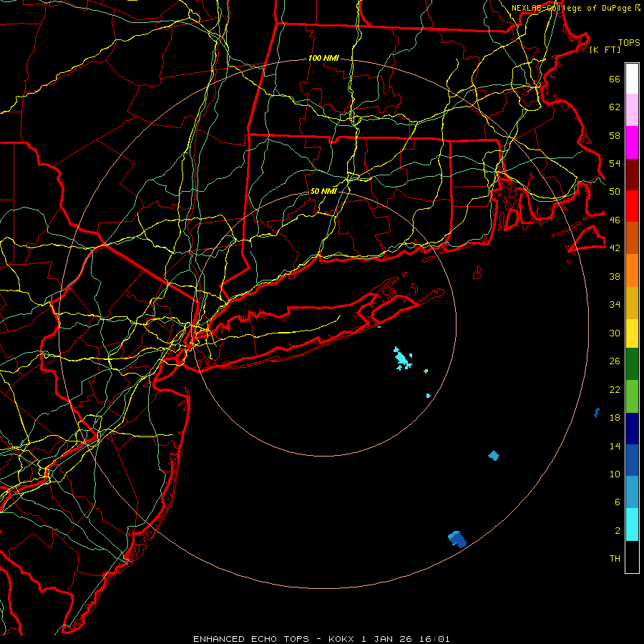Click the "42" legend value
Viewport: 644px width, 644px height.
coord(615,248)
